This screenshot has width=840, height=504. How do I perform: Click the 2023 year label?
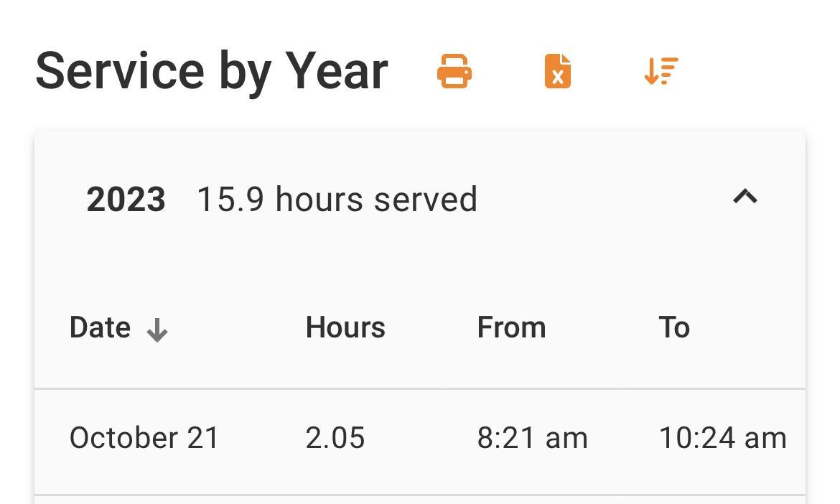pyautogui.click(x=126, y=200)
